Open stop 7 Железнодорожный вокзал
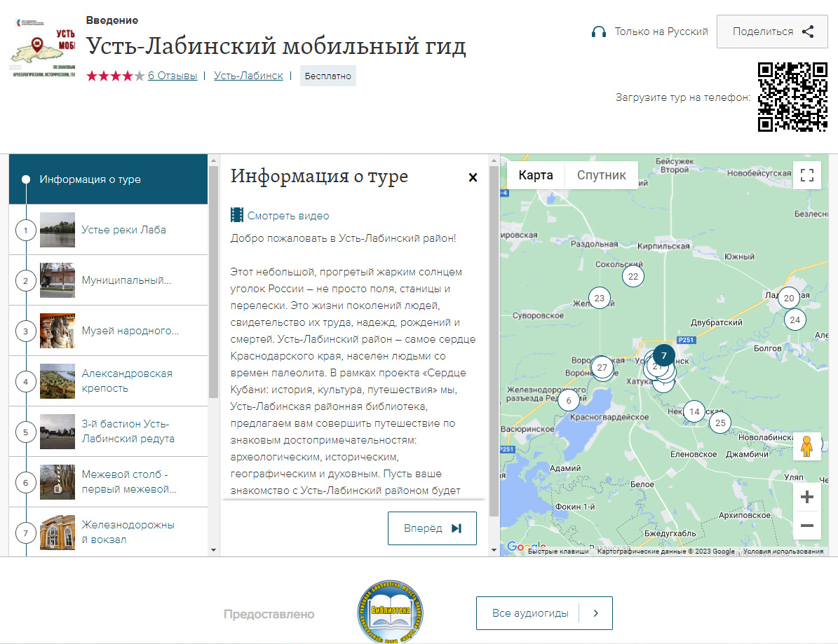838x644 pixels. [x=108, y=532]
